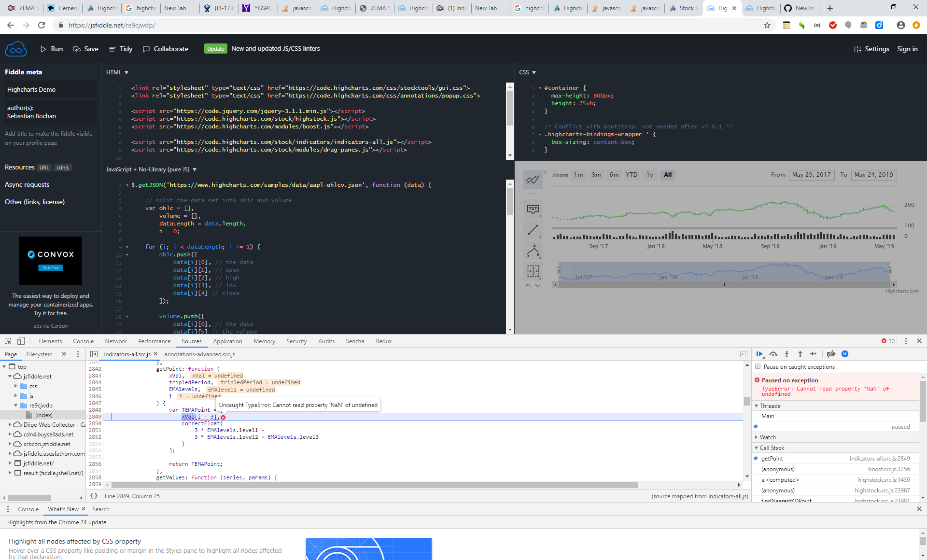Expand the Watch section
The height and width of the screenshot is (560, 927).
(x=768, y=437)
